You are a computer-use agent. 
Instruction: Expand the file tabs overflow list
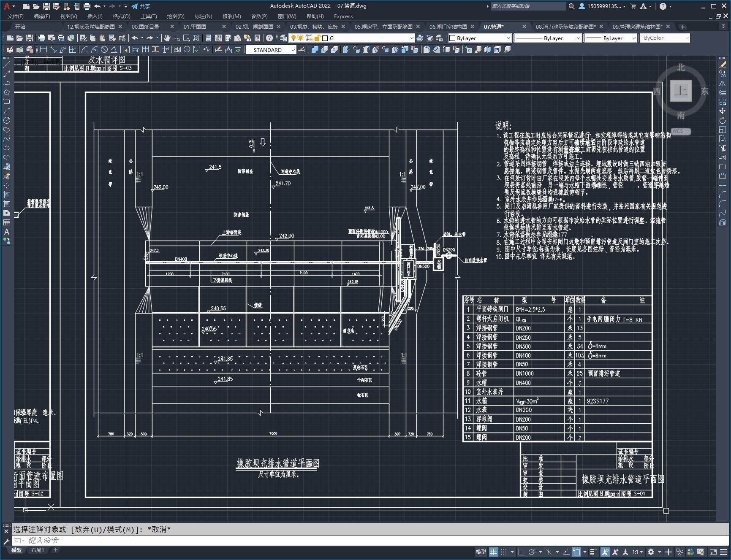(723, 27)
